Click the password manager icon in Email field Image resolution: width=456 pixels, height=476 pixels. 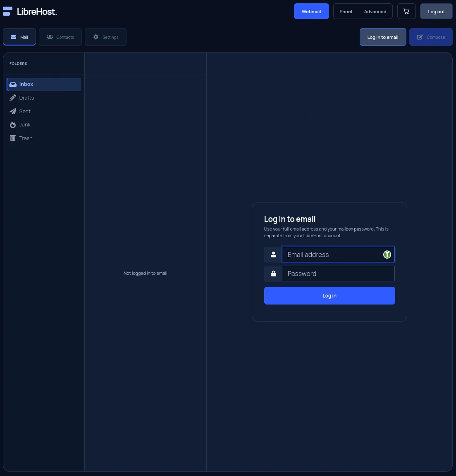click(x=387, y=255)
